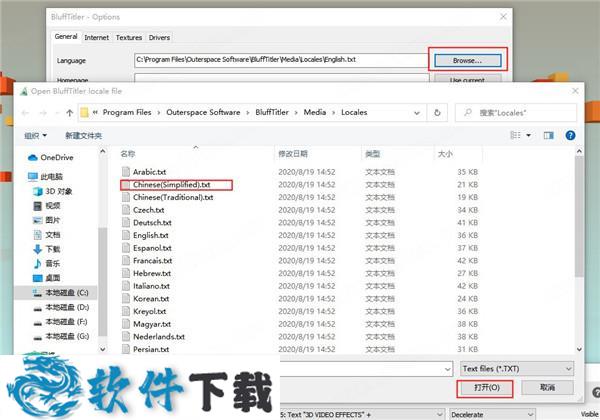Change the view layout icon
The height and width of the screenshot is (420, 600).
pyautogui.click(x=515, y=135)
